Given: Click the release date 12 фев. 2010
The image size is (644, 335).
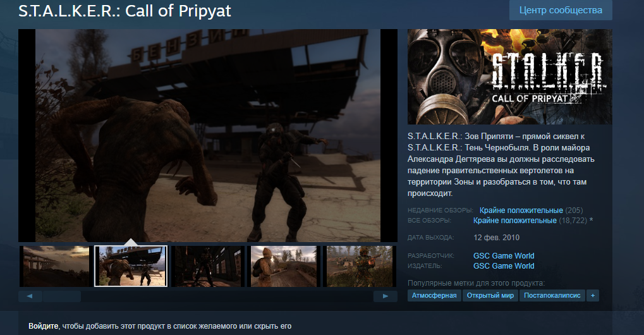Looking at the screenshot, I should pyautogui.click(x=496, y=238).
